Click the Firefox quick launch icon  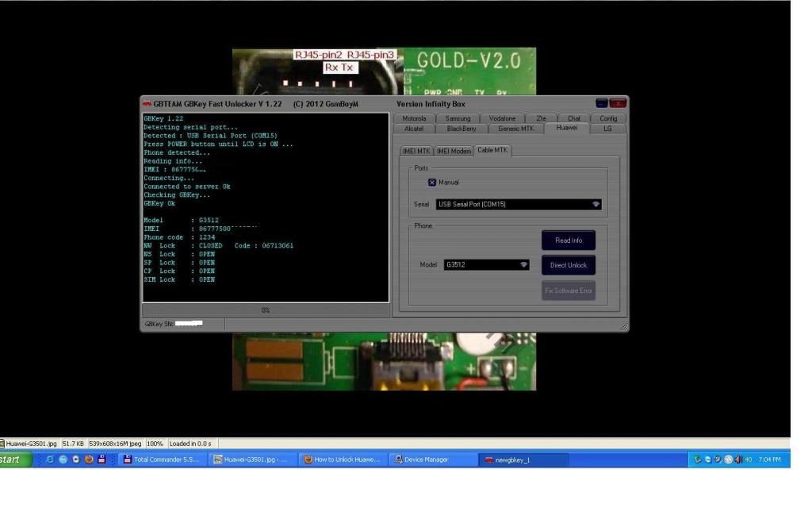pos(89,460)
